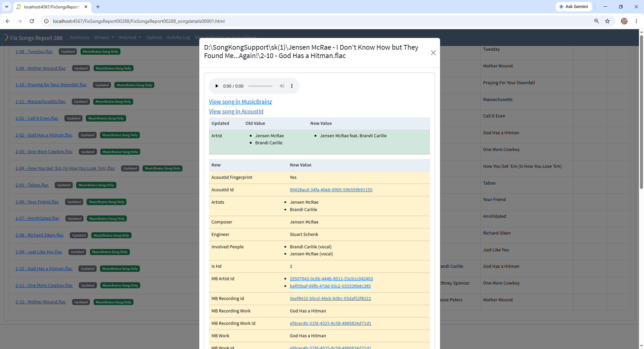
Task: Open 2-07 - Annihilated.flac details
Action: tap(37, 218)
